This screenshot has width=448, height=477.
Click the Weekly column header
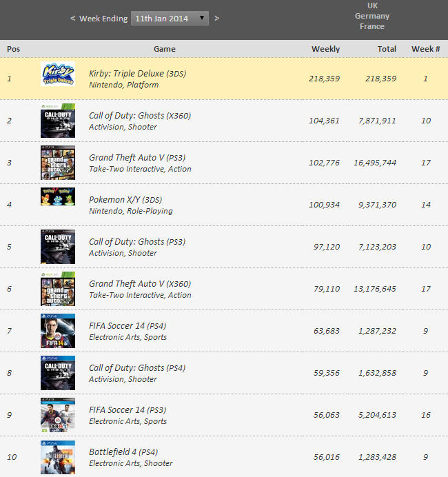(325, 49)
